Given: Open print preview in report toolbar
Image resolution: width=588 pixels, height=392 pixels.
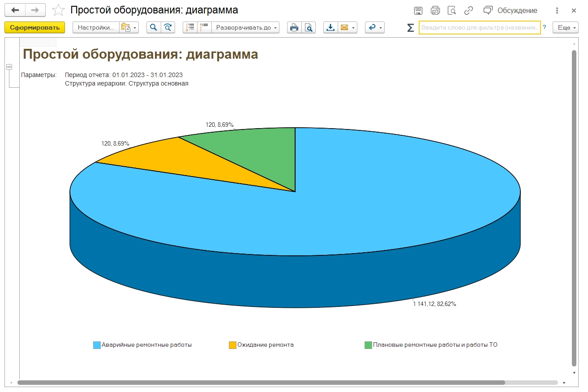Looking at the screenshot, I should 309,28.
